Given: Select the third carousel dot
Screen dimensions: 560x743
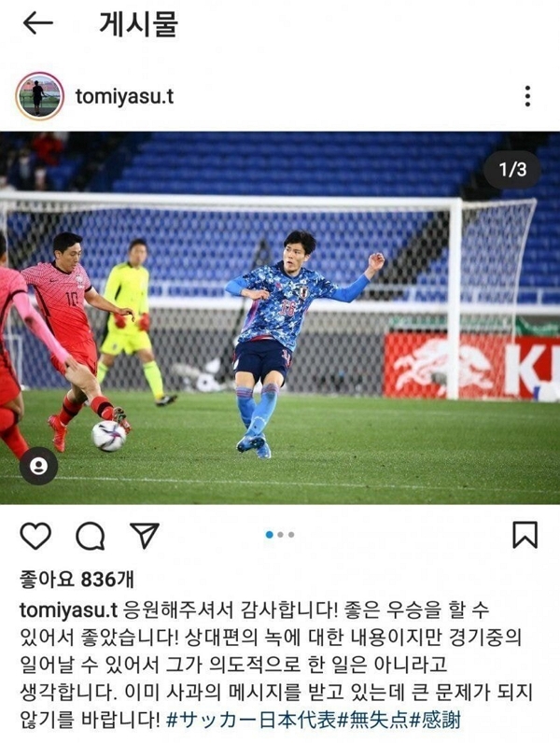Looking at the screenshot, I should (x=291, y=535).
